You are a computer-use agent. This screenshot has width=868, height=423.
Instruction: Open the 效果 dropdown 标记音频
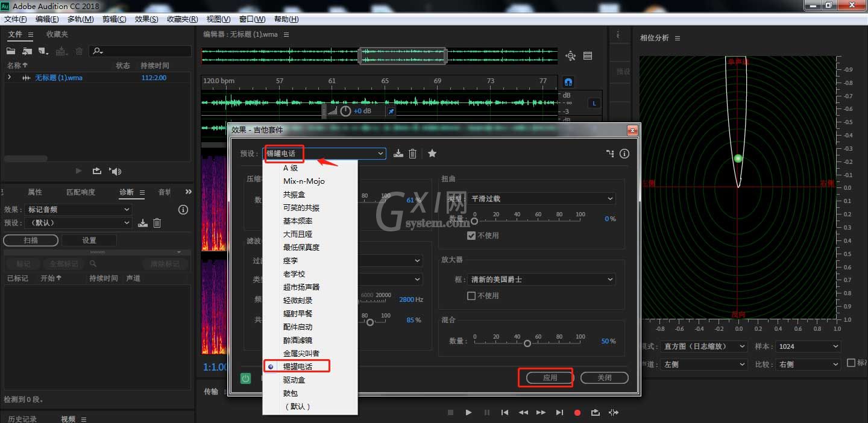coord(78,210)
